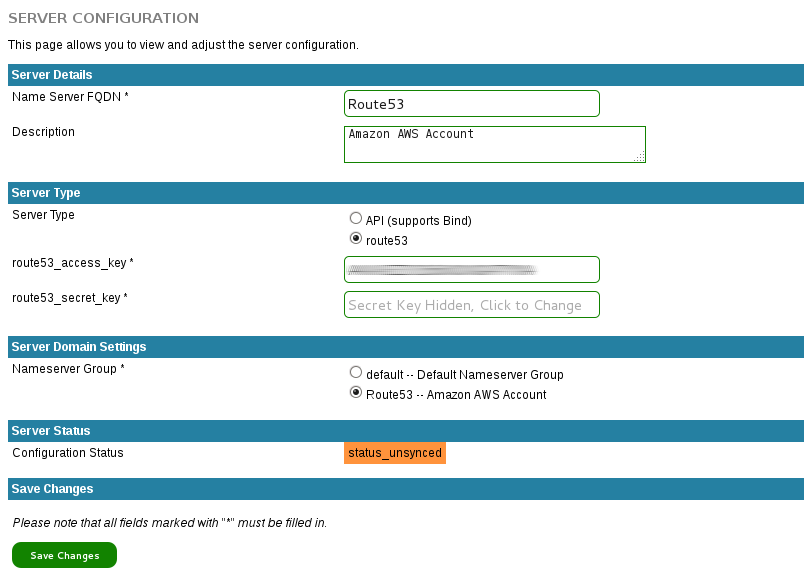Click the Nameserver Group * label
The image size is (804, 576).
68,369
